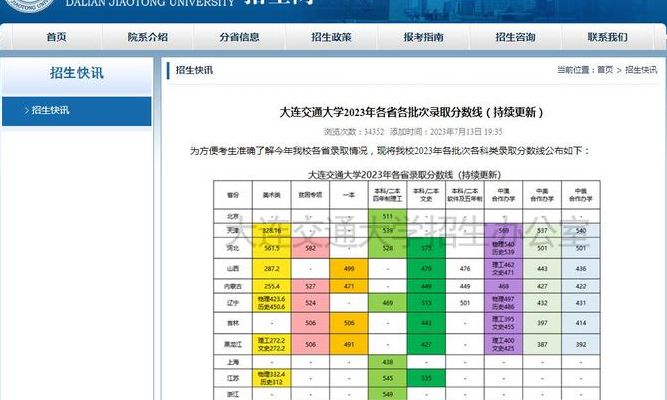Select the 山西 row label
The height and width of the screenshot is (400, 667).
233,269
